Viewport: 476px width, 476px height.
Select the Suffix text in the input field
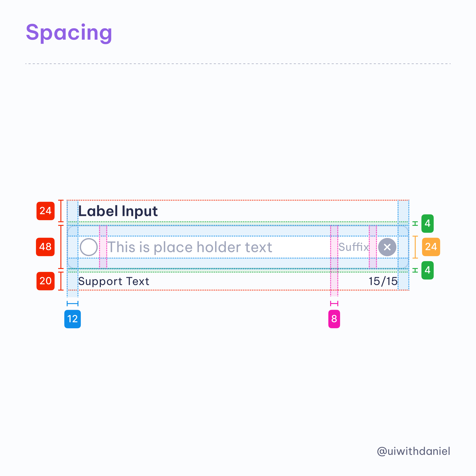(353, 247)
